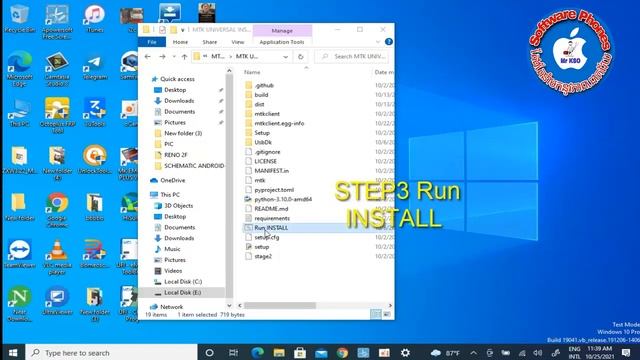Open Settings gear on the taskbar
Viewport: 640px width, 360px height.
click(405, 353)
